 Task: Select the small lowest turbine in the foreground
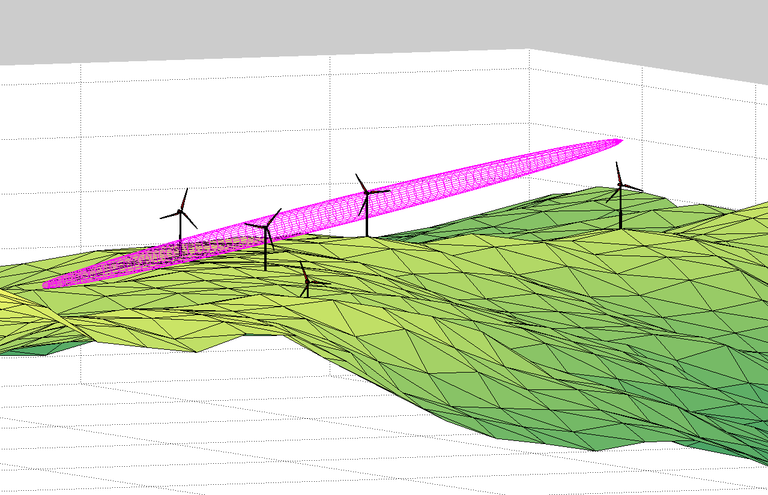[306, 283]
